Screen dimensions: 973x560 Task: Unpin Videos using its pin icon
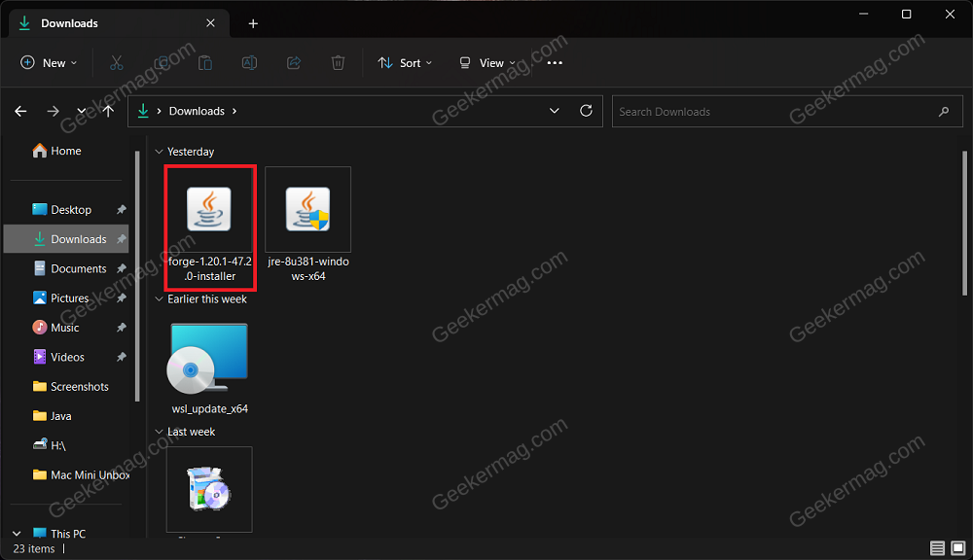pos(122,357)
